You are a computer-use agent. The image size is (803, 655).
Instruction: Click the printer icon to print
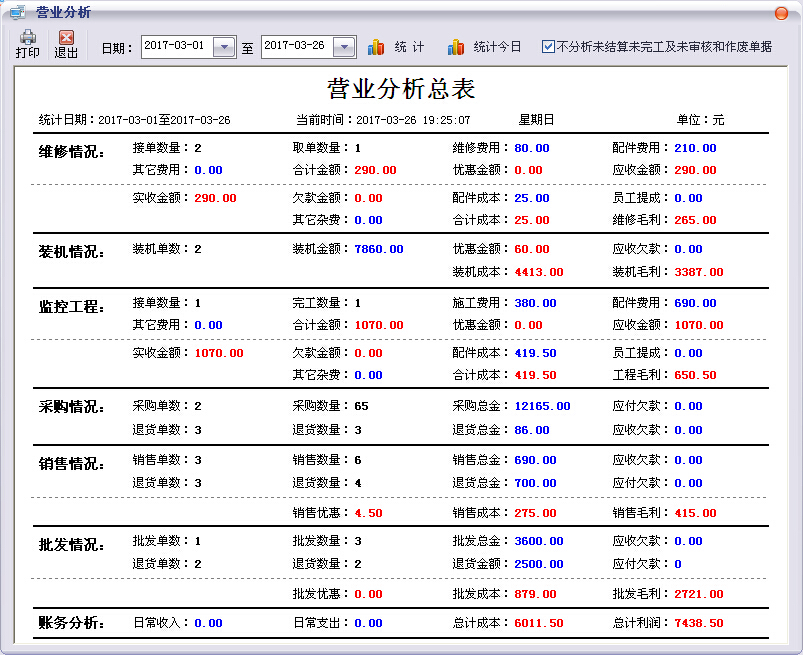click(28, 37)
